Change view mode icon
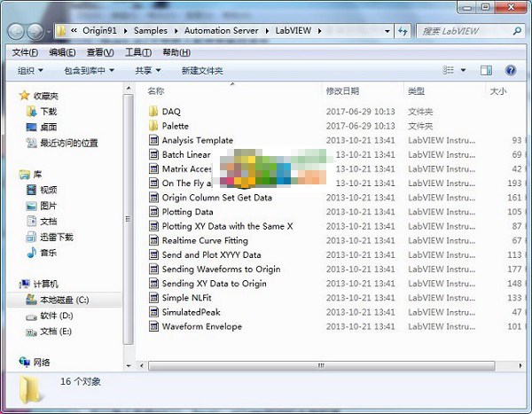Viewport: 532px width, 414px height. tap(448, 70)
